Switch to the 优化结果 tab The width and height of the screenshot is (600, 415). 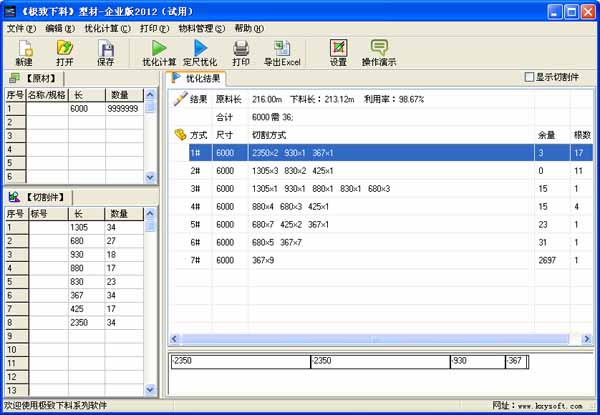(x=198, y=77)
